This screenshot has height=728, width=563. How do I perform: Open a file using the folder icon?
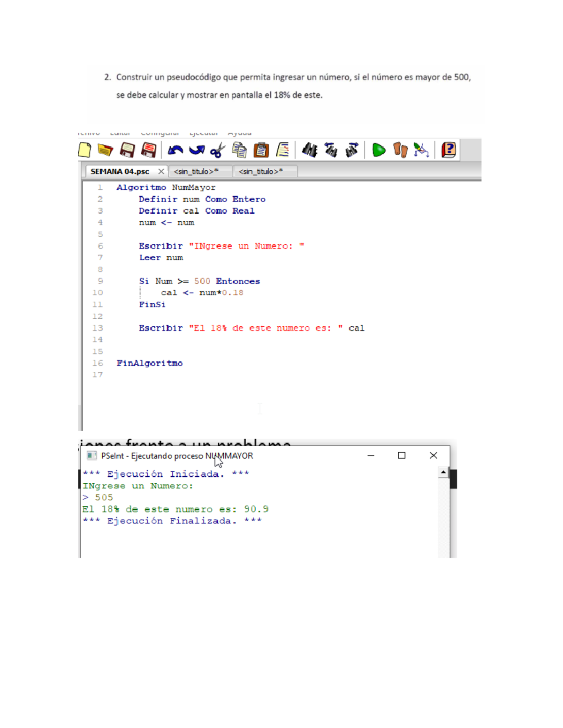point(105,150)
